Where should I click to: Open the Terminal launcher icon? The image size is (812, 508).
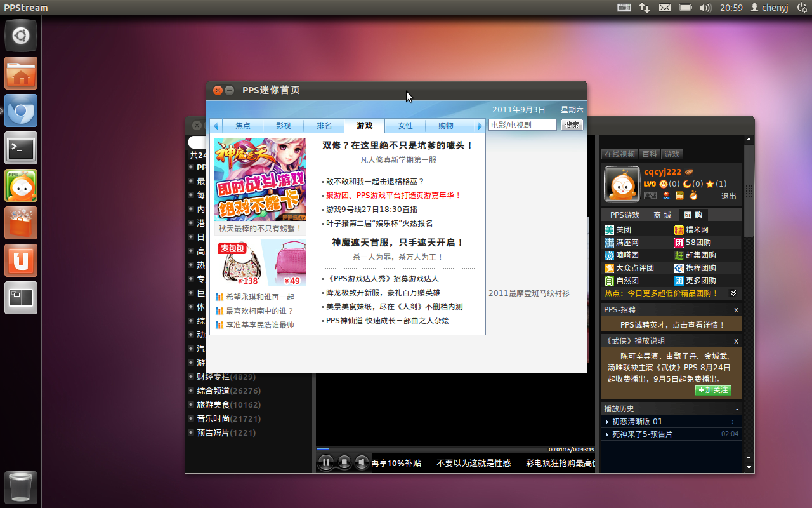(x=21, y=148)
